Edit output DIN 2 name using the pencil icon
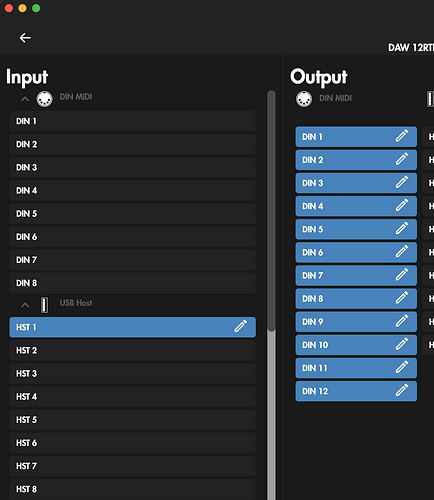This screenshot has height=500, width=434. point(402,159)
